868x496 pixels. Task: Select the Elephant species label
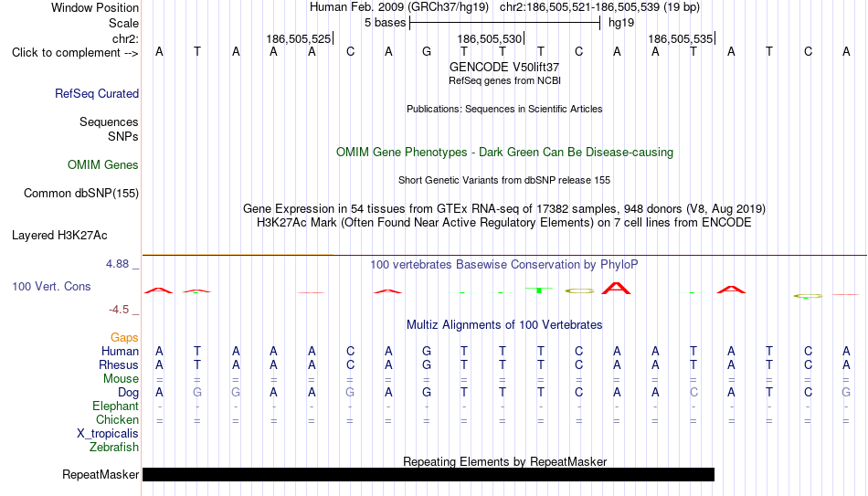[116, 406]
